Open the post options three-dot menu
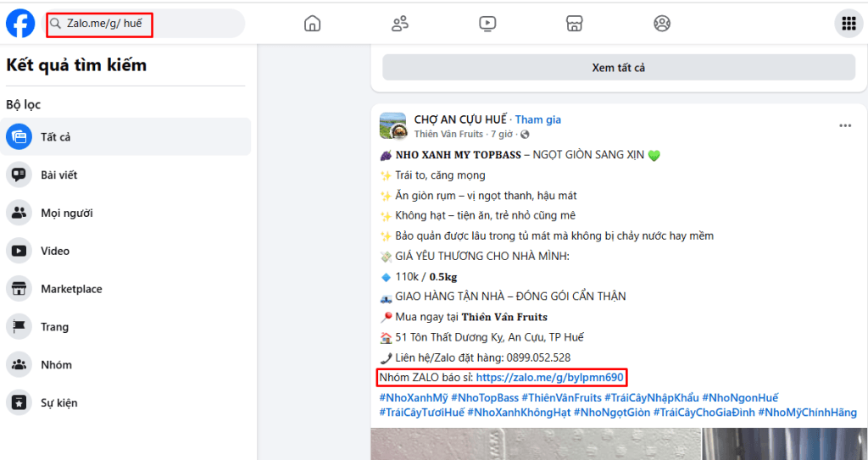 point(844,125)
